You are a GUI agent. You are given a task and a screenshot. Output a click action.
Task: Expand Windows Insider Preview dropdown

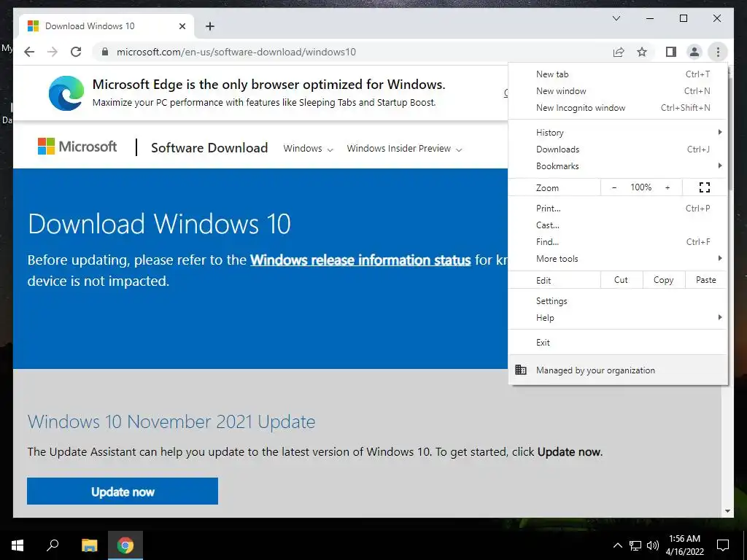pyautogui.click(x=404, y=149)
